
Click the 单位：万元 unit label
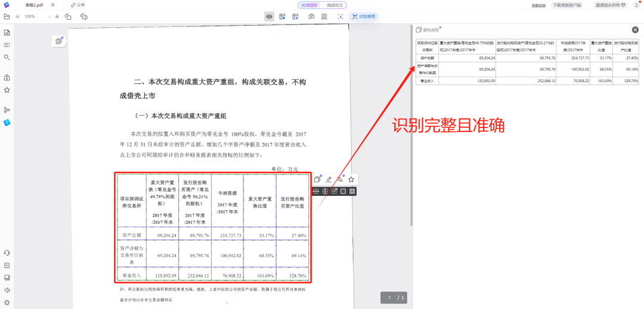point(284,168)
